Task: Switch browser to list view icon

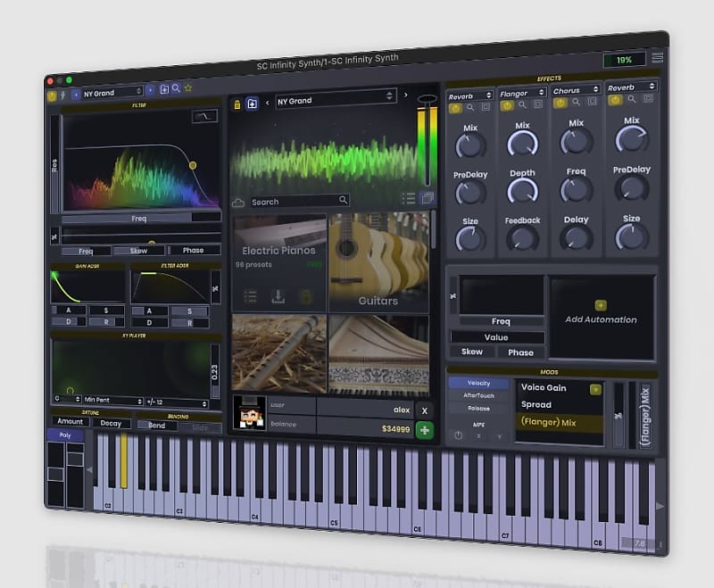Action: point(410,198)
